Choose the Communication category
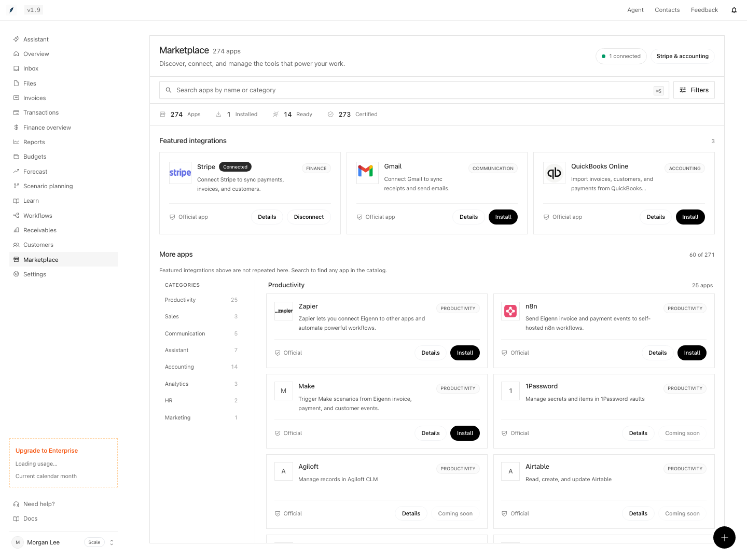This screenshot has width=747, height=560. tap(201, 333)
